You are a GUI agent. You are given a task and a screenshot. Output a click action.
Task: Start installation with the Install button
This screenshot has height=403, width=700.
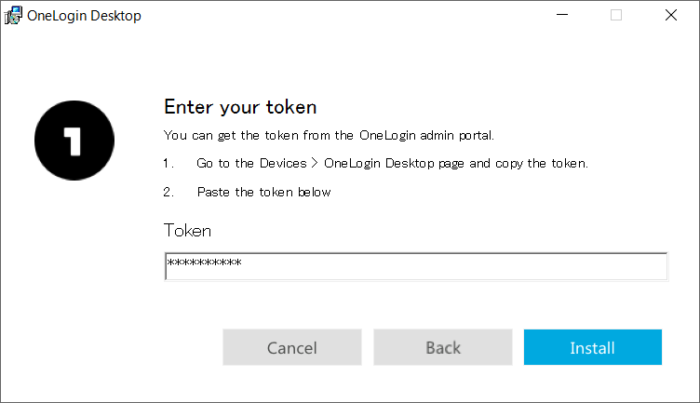pos(592,348)
